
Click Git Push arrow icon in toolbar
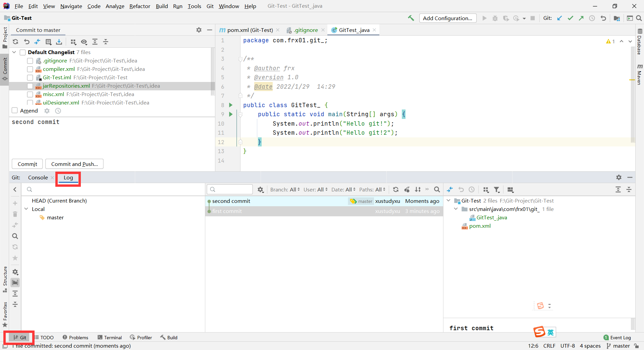point(581,18)
